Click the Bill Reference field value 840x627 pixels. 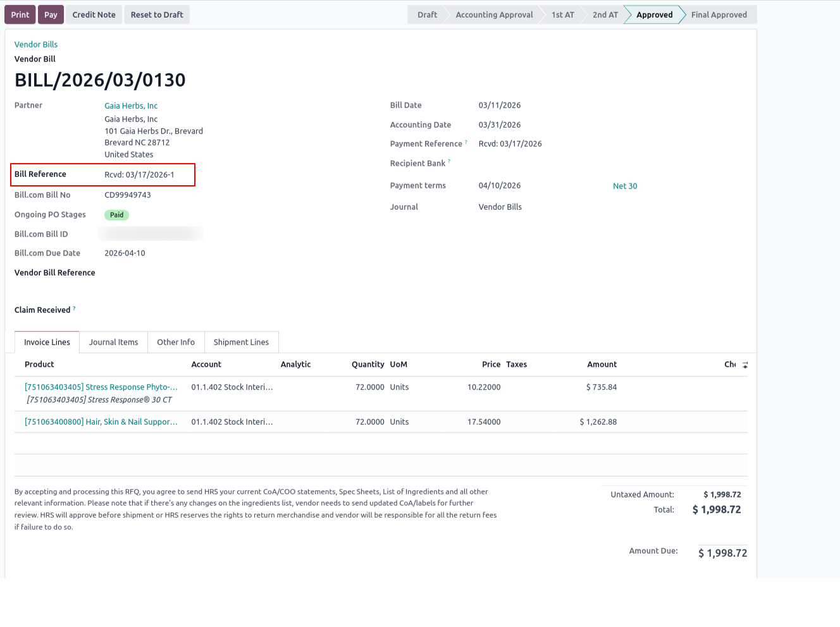139,174
